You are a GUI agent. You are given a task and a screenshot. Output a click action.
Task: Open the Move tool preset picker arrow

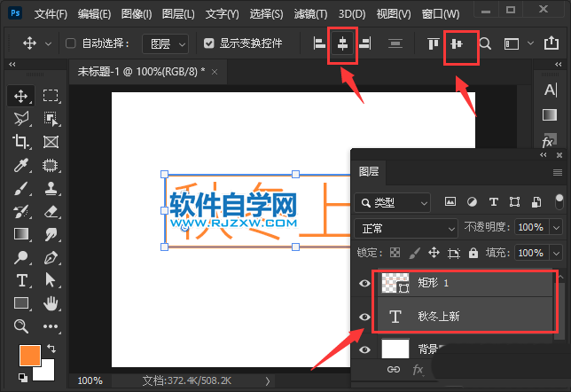coord(48,43)
